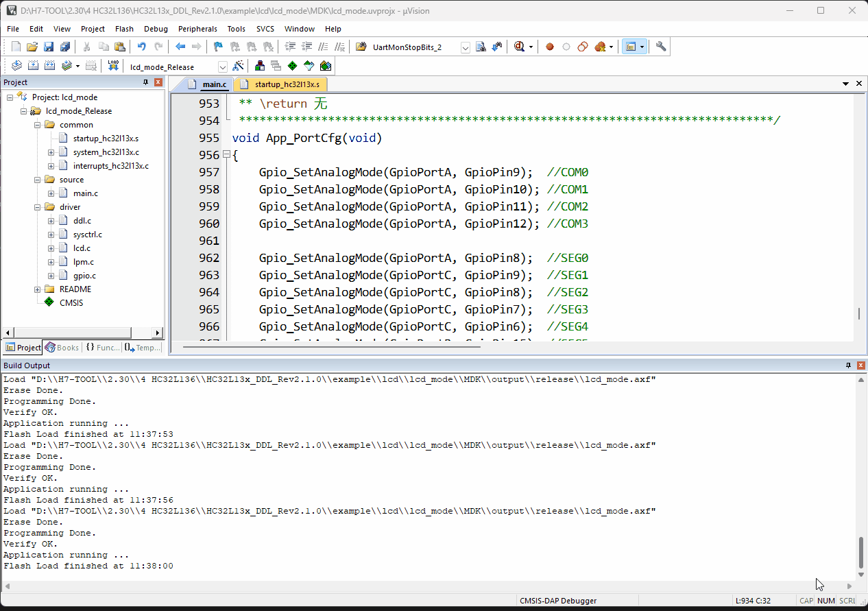
Task: Insert a breakpoint with the red circle icon
Action: (x=550, y=47)
